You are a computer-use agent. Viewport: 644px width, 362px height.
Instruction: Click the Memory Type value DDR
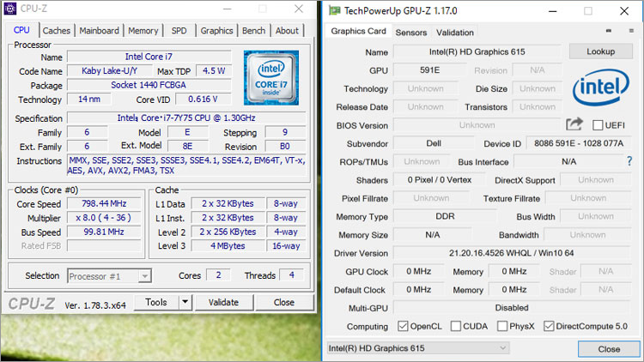(x=445, y=216)
